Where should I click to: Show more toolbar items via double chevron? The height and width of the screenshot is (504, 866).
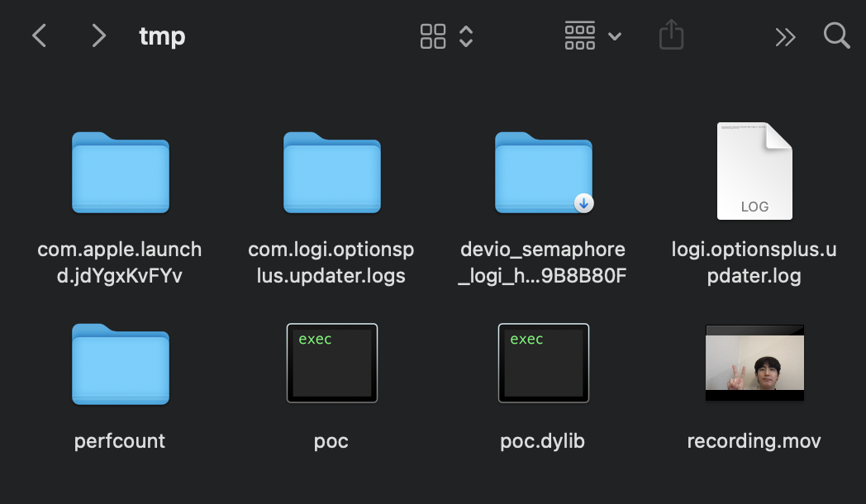click(x=784, y=36)
